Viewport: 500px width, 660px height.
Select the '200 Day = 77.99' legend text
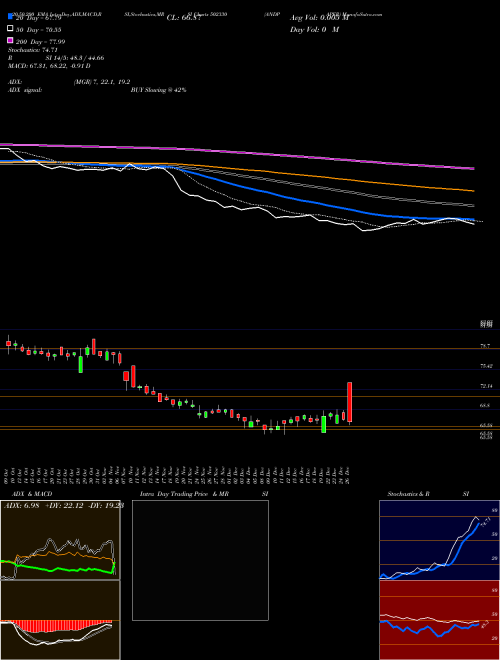tap(41, 42)
